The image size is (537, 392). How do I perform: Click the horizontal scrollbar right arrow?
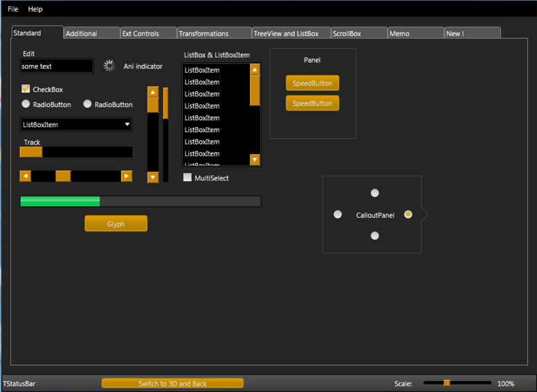(127, 176)
